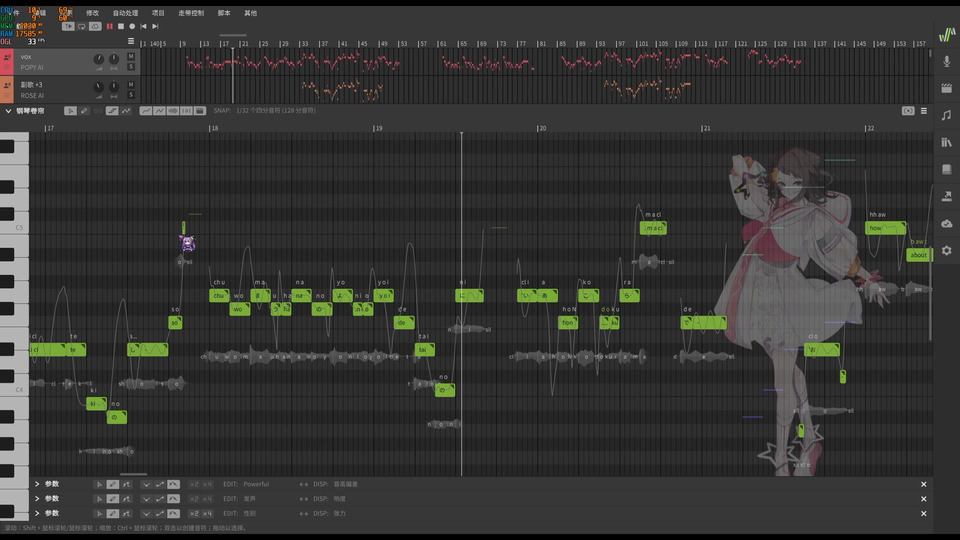
Task: Open the track list hamburger menu
Action: [x=131, y=41]
